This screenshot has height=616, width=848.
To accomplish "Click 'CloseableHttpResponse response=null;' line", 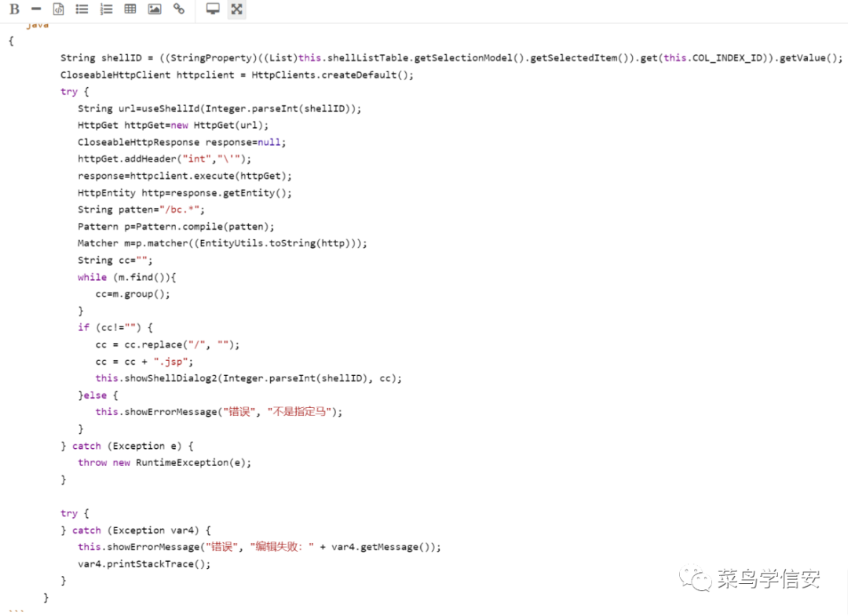I will point(181,142).
